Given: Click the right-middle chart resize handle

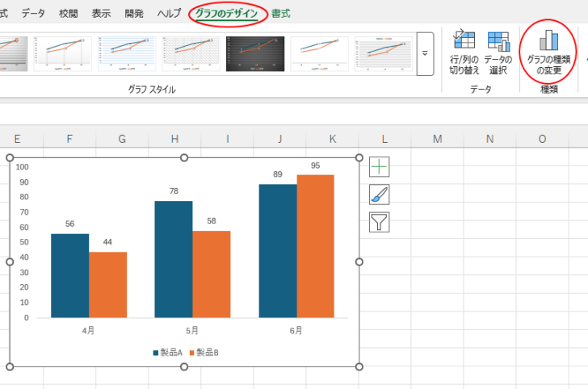Looking at the screenshot, I should pyautogui.click(x=359, y=262).
